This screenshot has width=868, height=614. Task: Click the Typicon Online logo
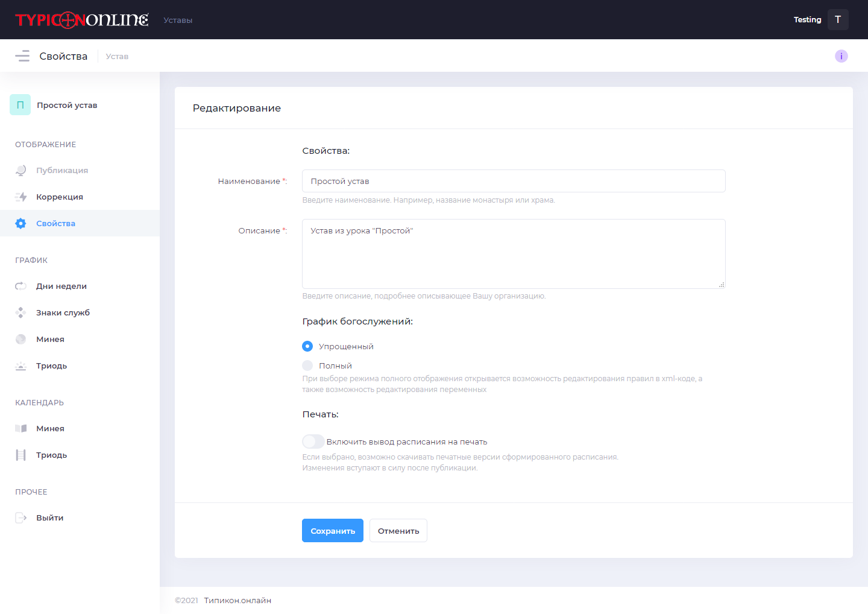[82, 20]
